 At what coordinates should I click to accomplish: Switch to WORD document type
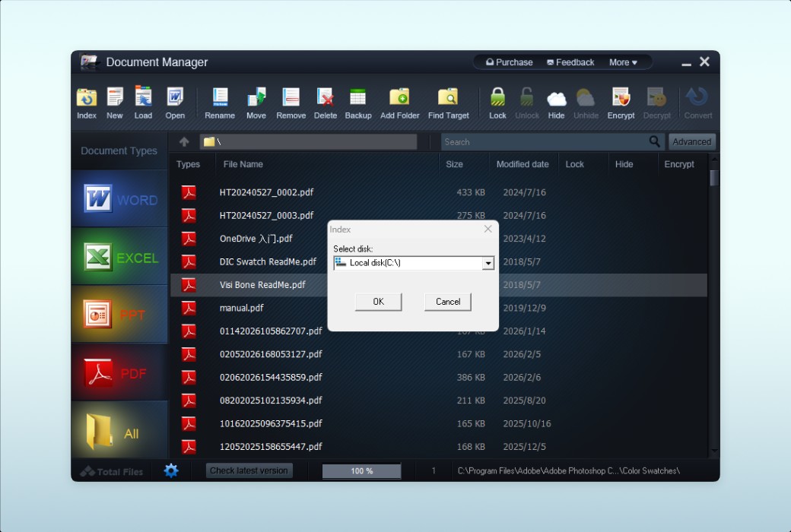point(119,199)
